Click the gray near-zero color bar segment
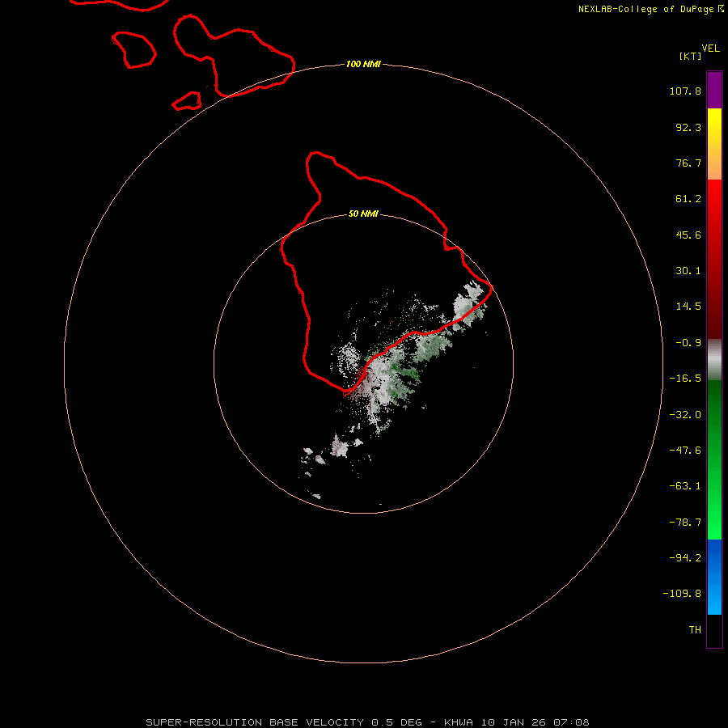This screenshot has width=728, height=728. [x=714, y=360]
